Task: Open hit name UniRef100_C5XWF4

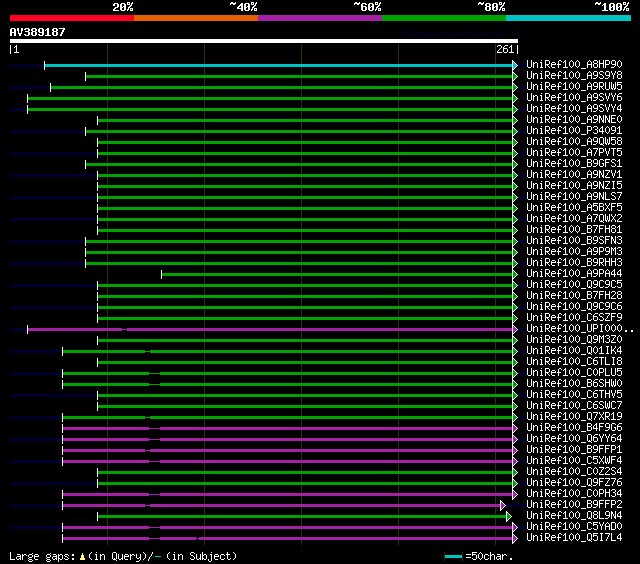Action: tap(574, 461)
